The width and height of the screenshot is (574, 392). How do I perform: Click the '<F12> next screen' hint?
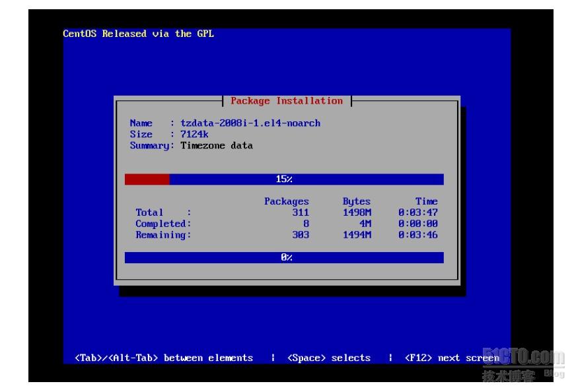[x=452, y=358]
